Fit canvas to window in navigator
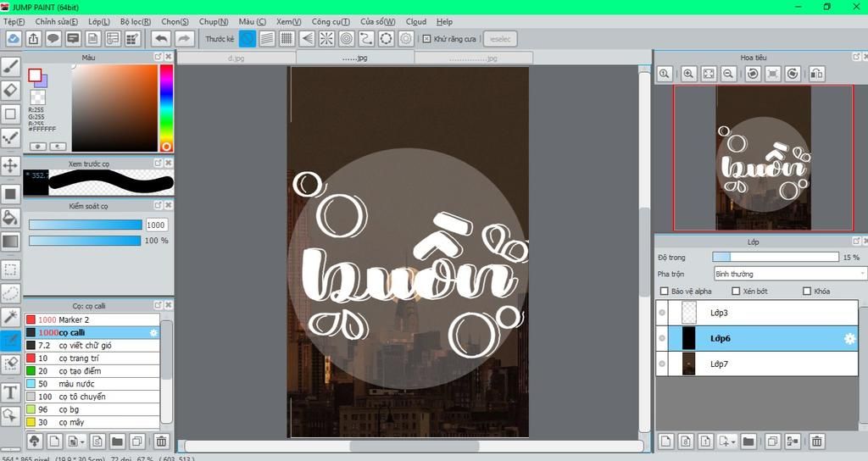868x461 pixels. (709, 74)
